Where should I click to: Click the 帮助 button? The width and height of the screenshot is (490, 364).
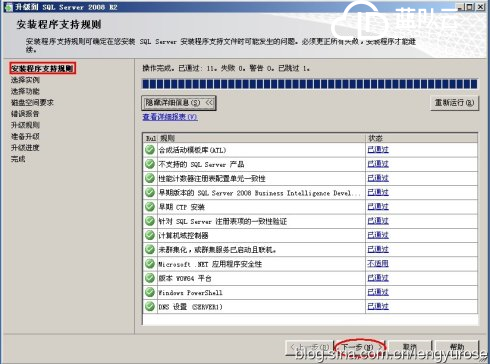pyautogui.click(x=457, y=348)
